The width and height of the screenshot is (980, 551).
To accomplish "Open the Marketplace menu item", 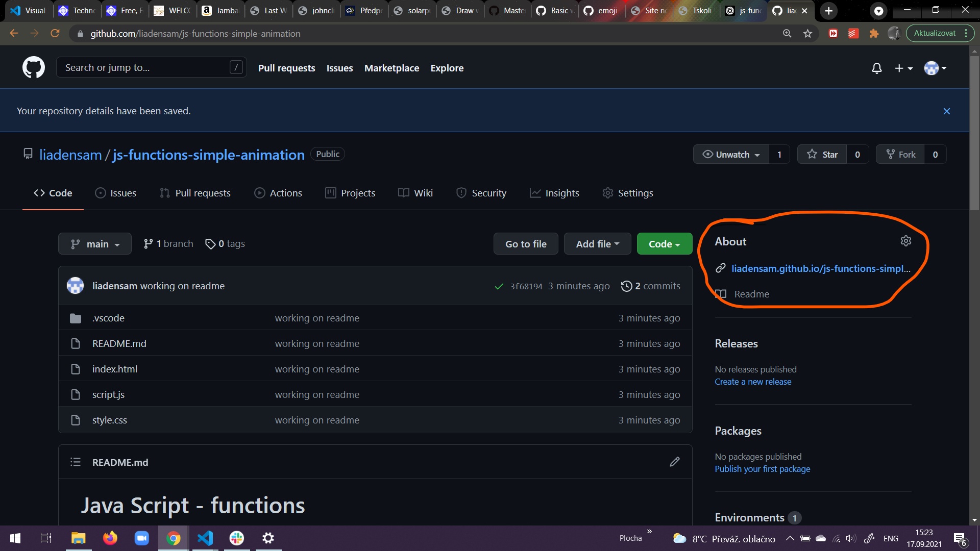I will pyautogui.click(x=391, y=68).
